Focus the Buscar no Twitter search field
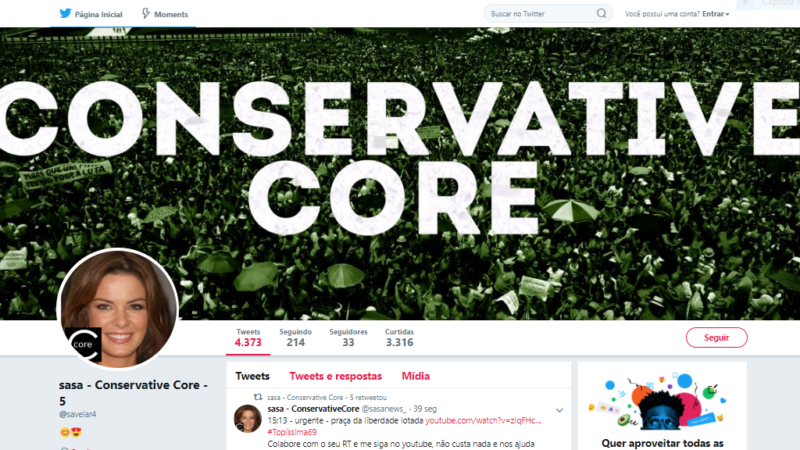The image size is (800, 450). point(548,14)
